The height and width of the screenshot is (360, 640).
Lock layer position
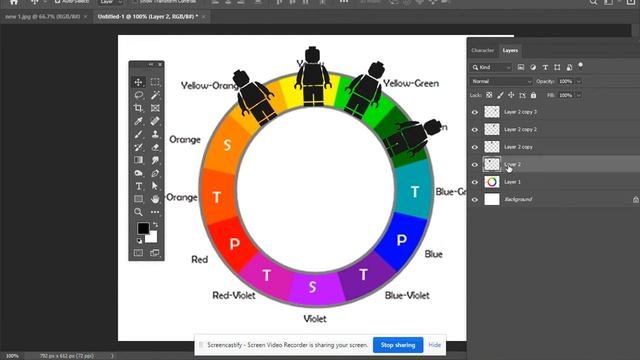(x=511, y=95)
